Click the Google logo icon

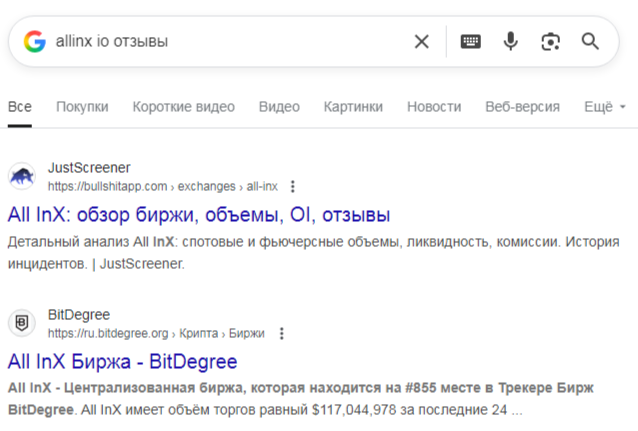(35, 41)
